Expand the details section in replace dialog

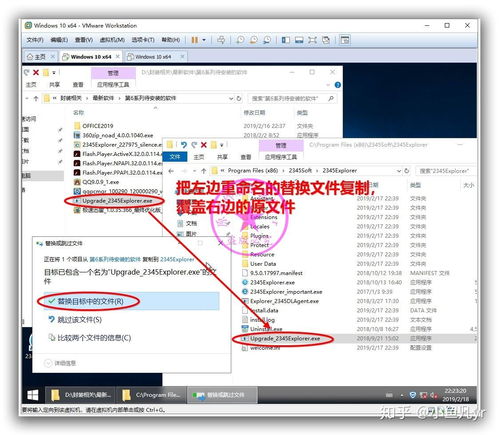coord(60,363)
